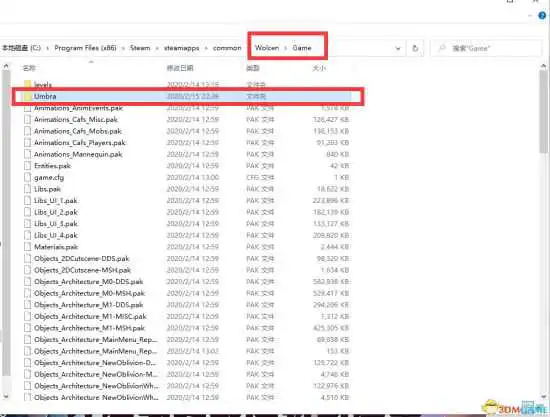The width and height of the screenshot is (550, 417).
Task: Click the Objects_Architecture_NewOblivion-D file icon
Action: tap(28, 362)
